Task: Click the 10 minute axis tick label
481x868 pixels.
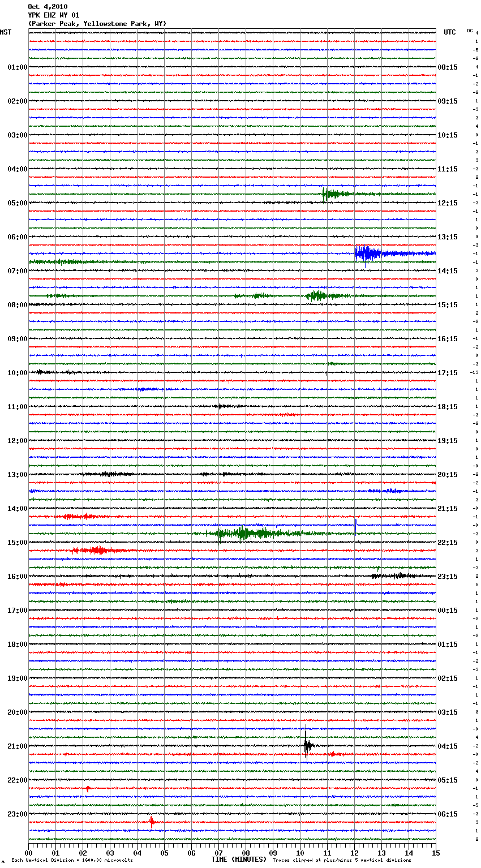Action: pyautogui.click(x=300, y=853)
